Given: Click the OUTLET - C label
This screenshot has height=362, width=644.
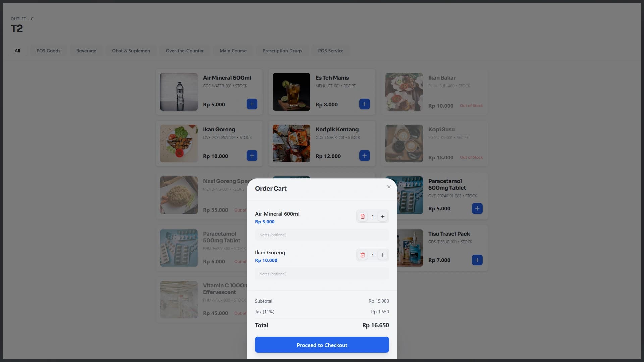Looking at the screenshot, I should 22,19.
